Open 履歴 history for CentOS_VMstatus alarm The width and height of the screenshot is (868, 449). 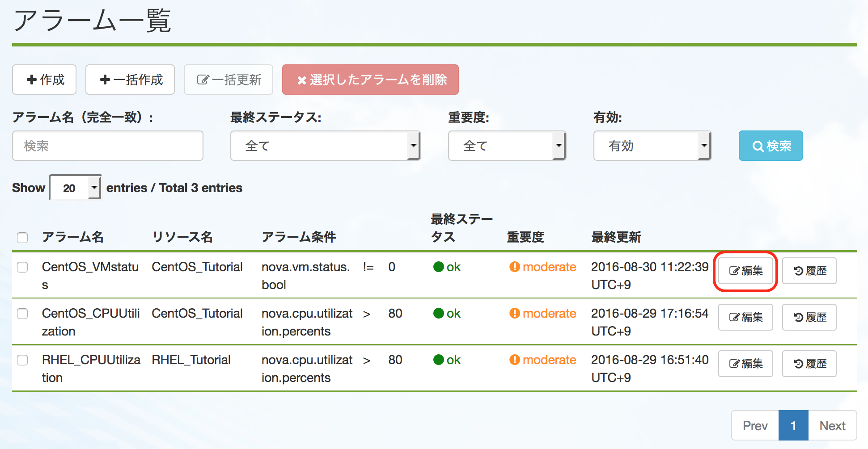(x=809, y=271)
